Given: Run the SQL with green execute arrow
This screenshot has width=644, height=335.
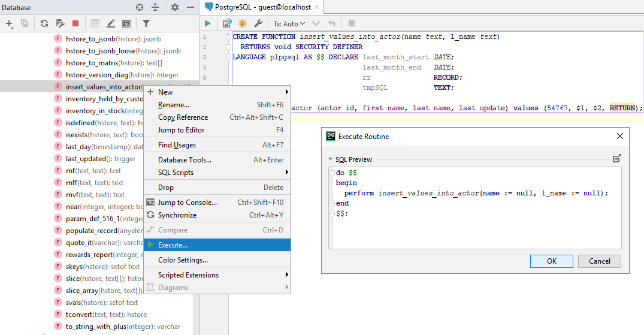Looking at the screenshot, I should [x=207, y=23].
